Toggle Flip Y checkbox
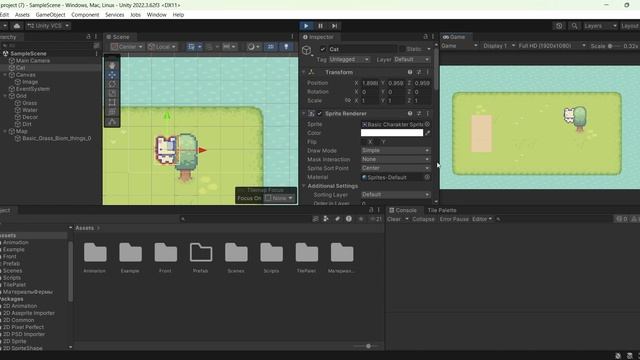640x360 pixels. pyautogui.click(x=378, y=142)
